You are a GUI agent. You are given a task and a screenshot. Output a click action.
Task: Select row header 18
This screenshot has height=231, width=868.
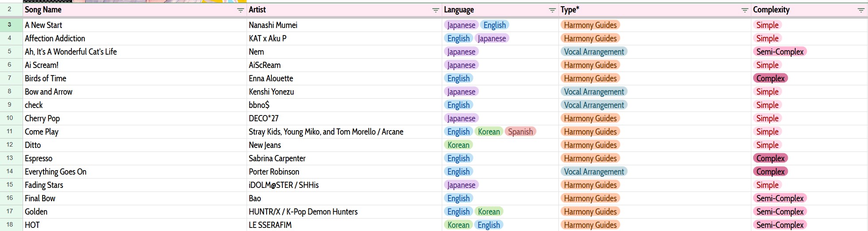[x=11, y=225]
